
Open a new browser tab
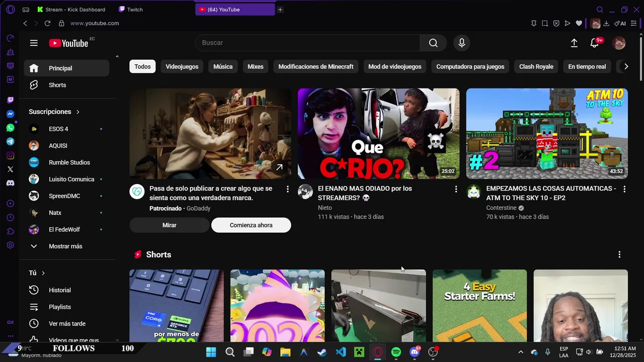[280, 10]
